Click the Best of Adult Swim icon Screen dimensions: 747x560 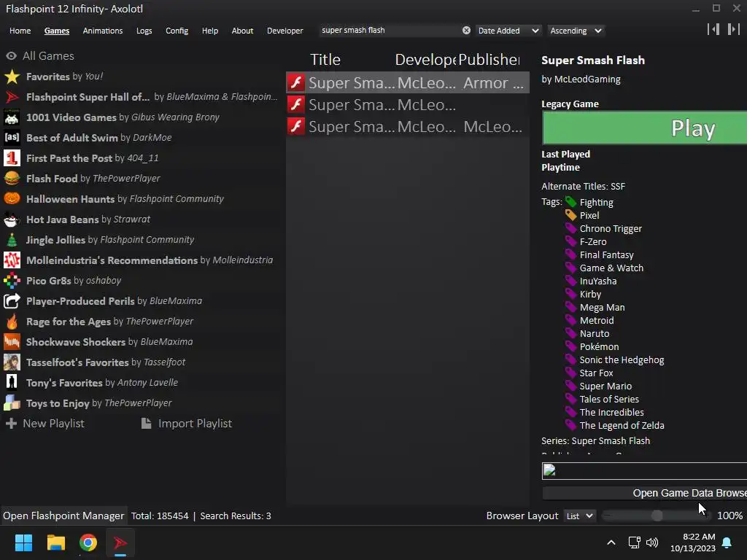click(x=12, y=138)
